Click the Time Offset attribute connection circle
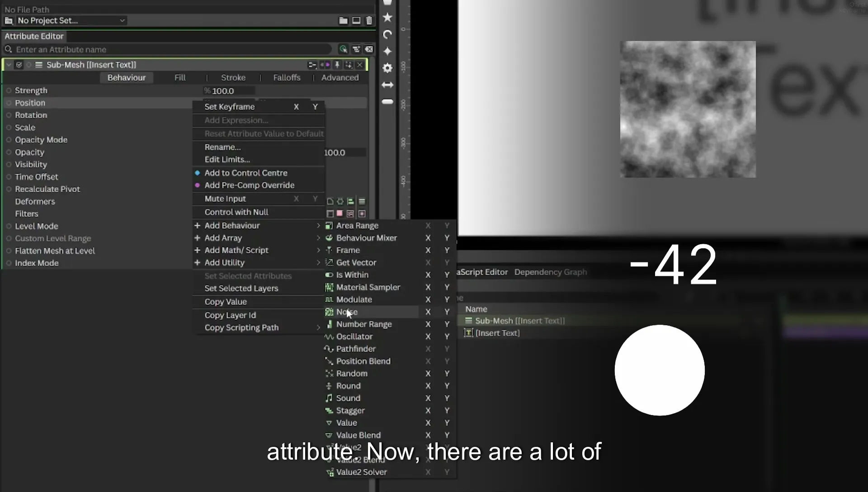Screen dimensions: 868x492 (x=9, y=177)
